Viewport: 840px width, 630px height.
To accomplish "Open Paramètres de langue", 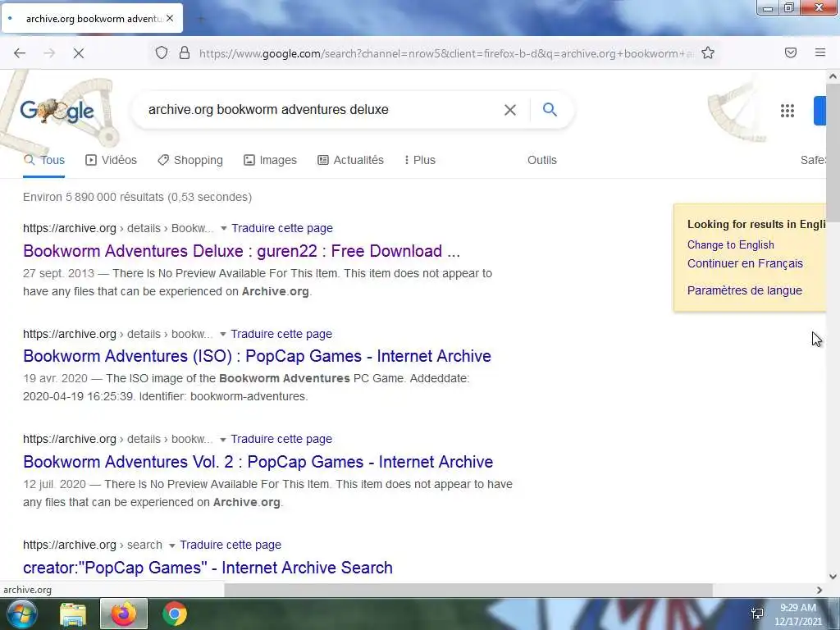I will [745, 290].
